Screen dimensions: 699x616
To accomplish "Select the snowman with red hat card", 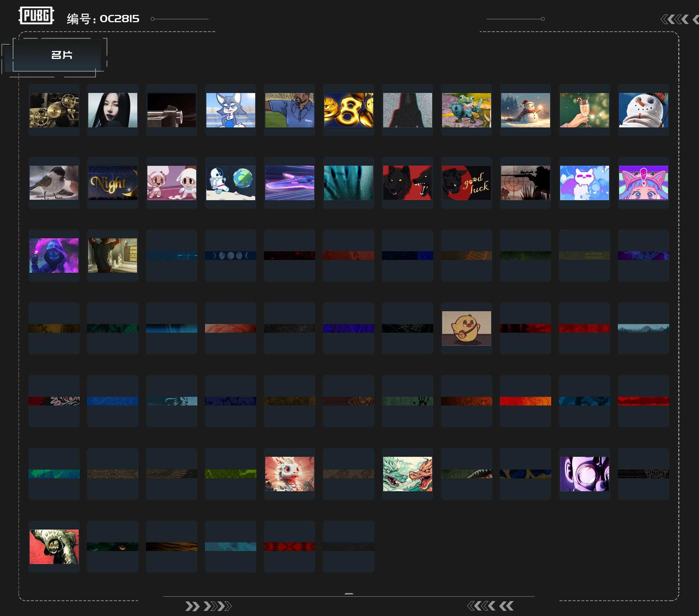I will point(643,110).
